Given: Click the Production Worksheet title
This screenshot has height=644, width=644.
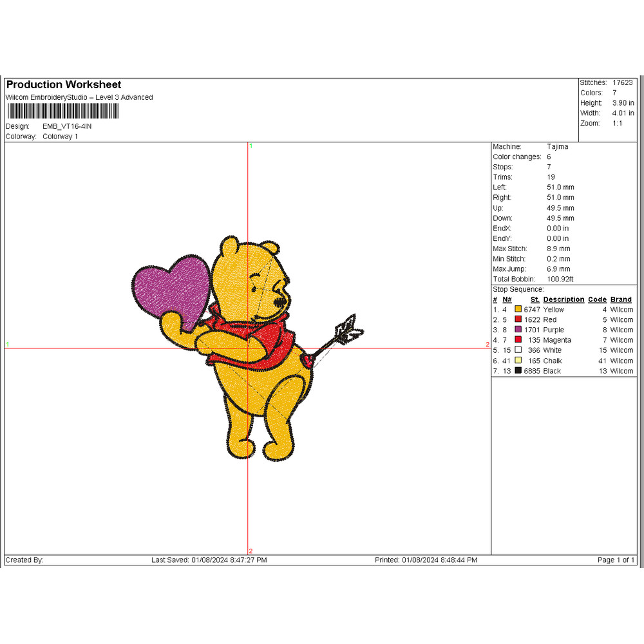Looking at the screenshot, I should coord(63,85).
